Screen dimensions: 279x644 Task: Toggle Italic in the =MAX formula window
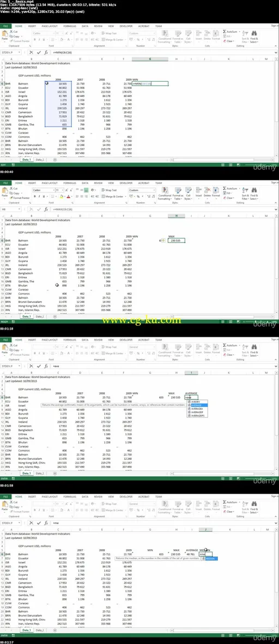point(39,196)
